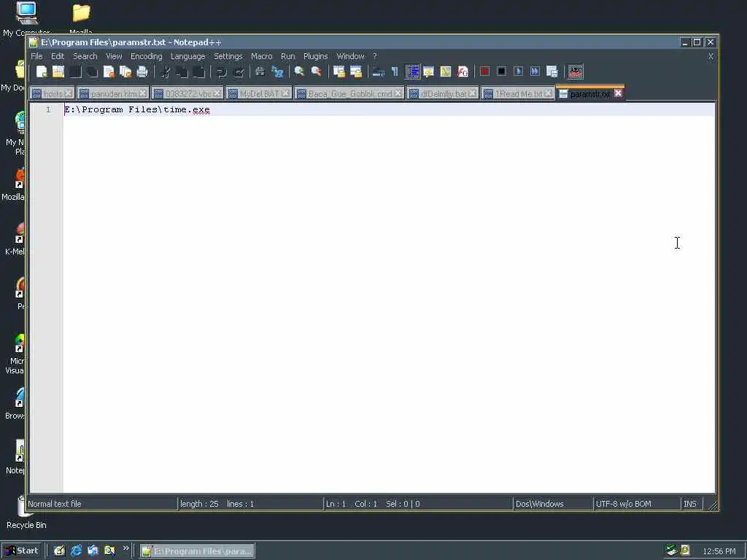Open the Plugins menu
747x560 pixels.
[x=315, y=56]
